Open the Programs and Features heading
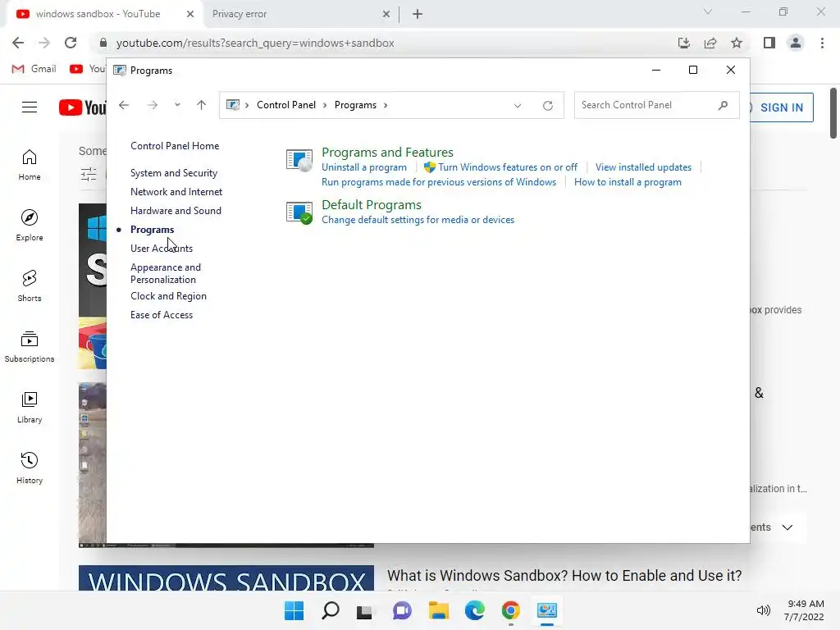The height and width of the screenshot is (630, 840). click(387, 152)
